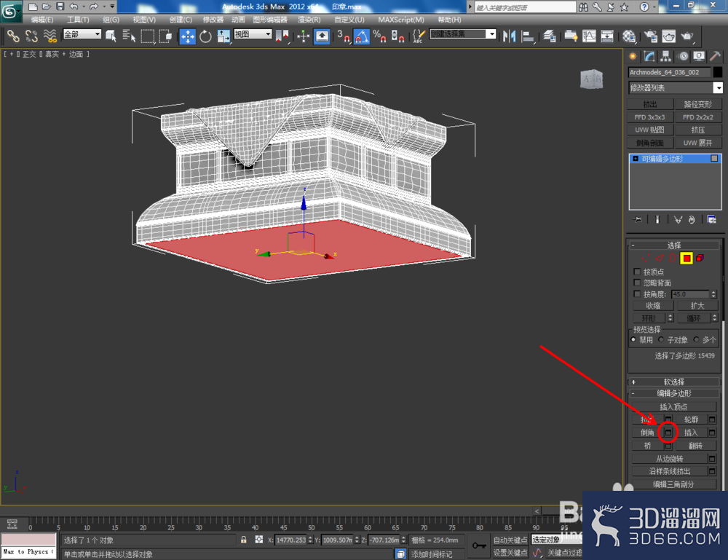
Task: Open the Curve Editor icon
Action: 589,36
